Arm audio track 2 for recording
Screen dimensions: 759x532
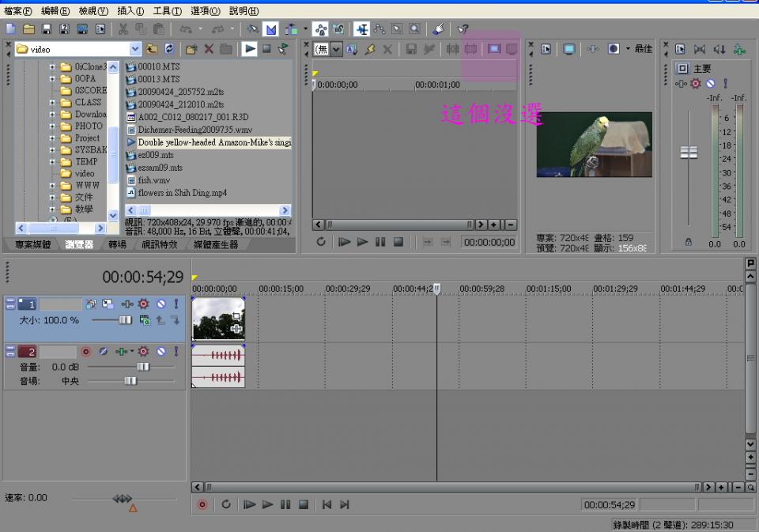[86, 351]
